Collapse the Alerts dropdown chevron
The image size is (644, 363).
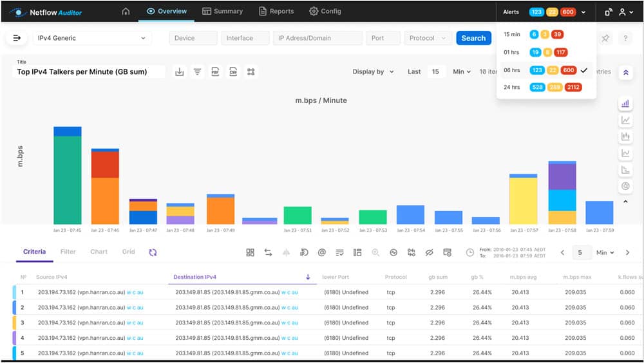583,12
